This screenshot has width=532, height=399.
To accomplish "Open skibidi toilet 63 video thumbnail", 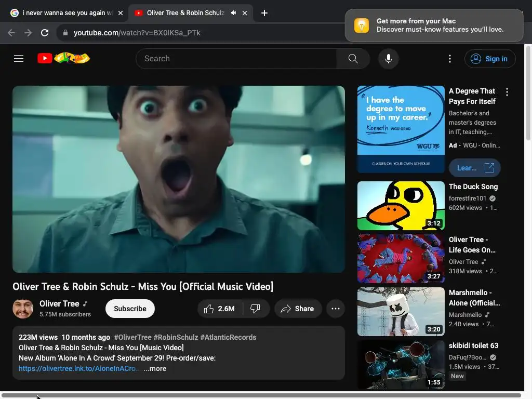I will 401,364.
